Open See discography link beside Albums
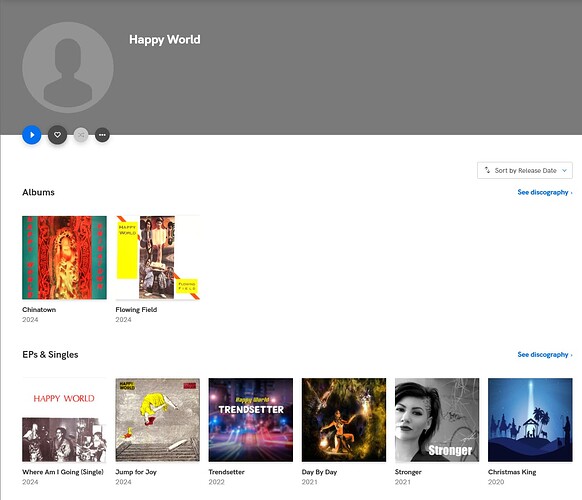 pos(545,192)
